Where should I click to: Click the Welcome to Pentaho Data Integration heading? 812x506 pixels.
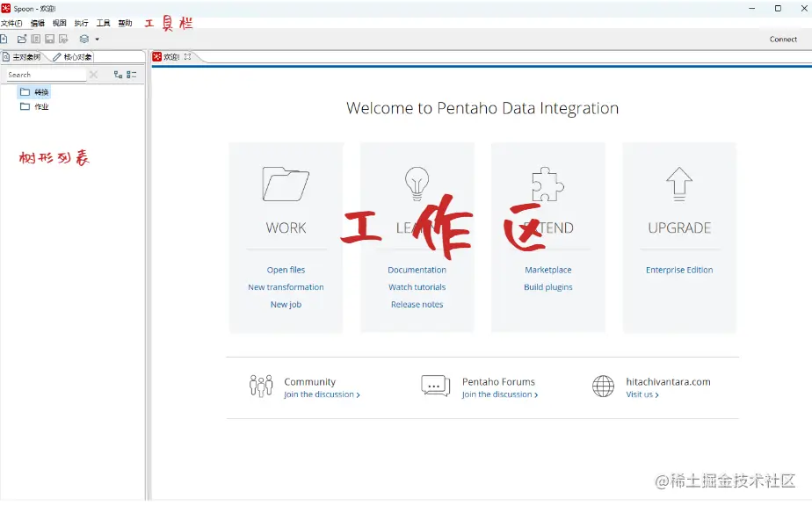(x=482, y=108)
